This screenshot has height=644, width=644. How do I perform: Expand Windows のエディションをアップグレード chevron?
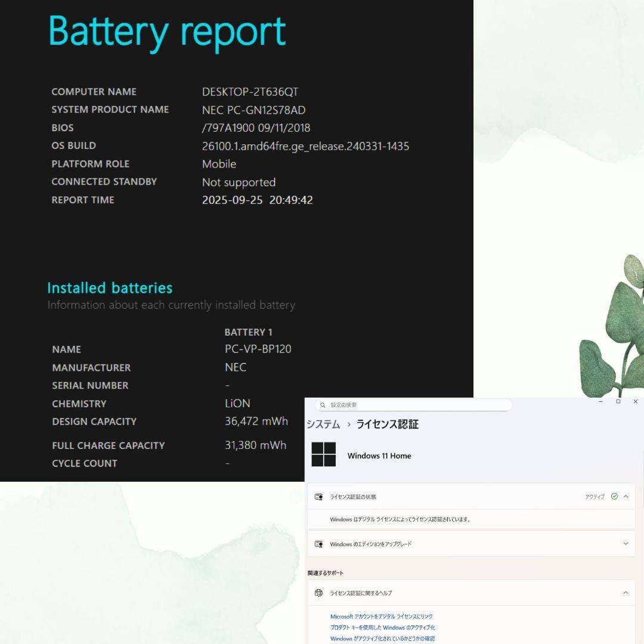coord(626,544)
